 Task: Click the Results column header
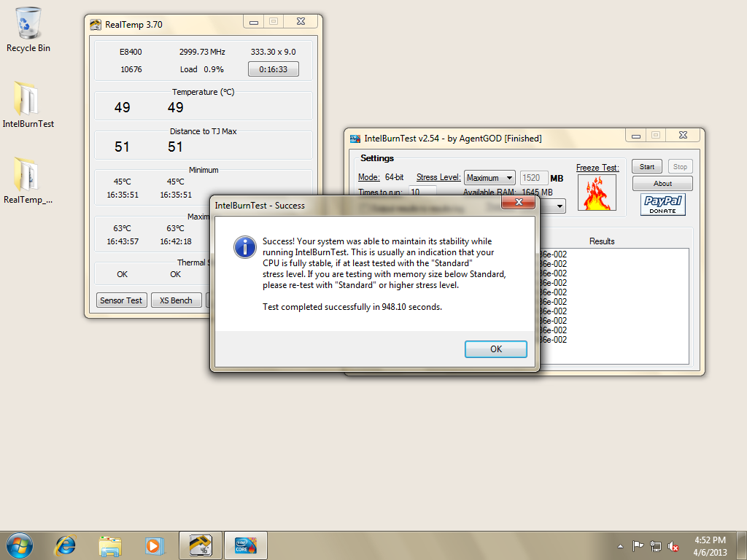(x=602, y=241)
